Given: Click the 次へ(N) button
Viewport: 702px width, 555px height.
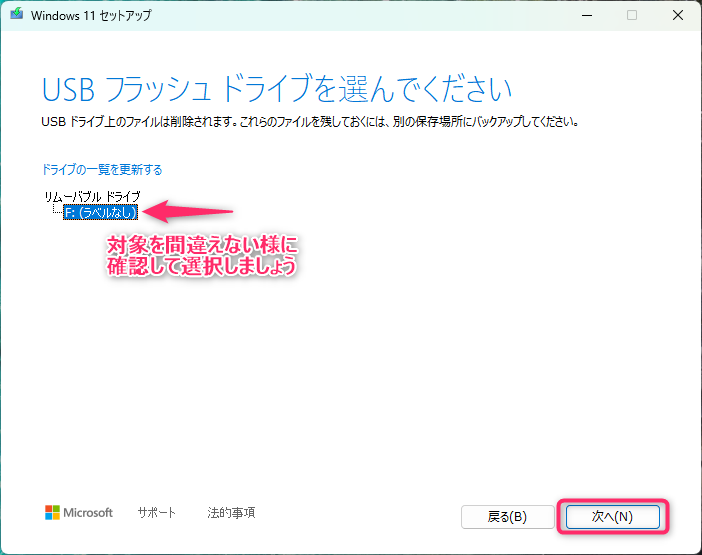Looking at the screenshot, I should [612, 517].
